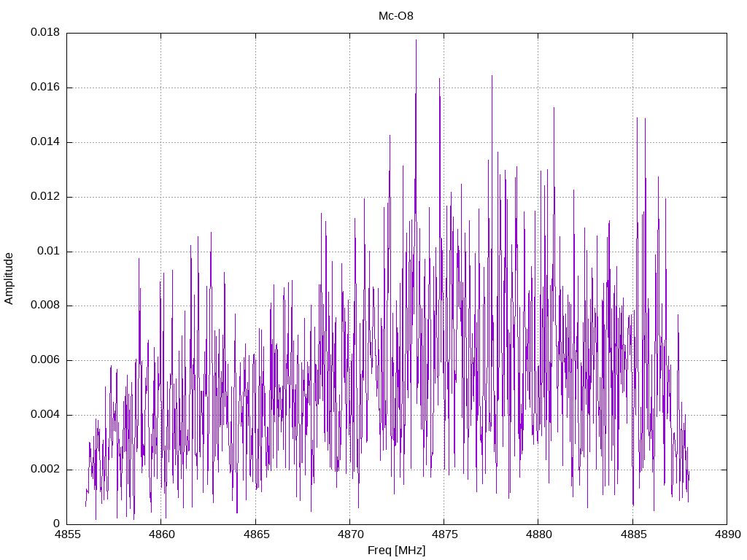Screen dimensions: 747x560
Task: Click the Freq [MHz] axis label
Action: coord(396,551)
